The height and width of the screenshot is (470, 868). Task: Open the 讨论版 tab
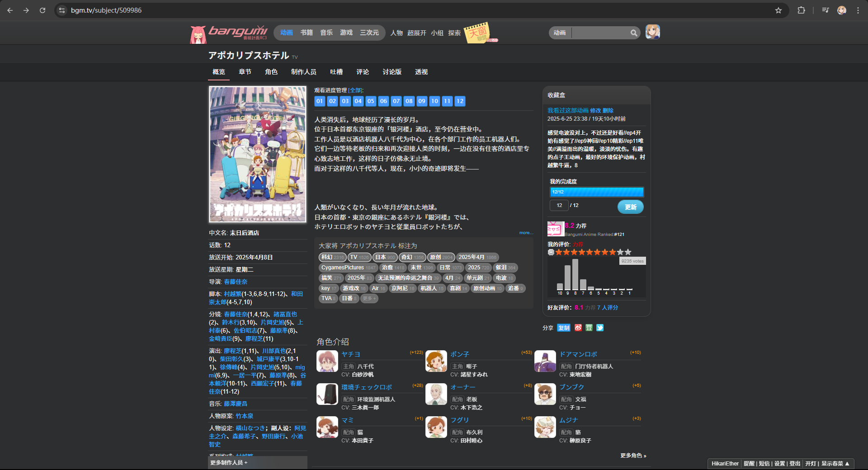coord(392,72)
